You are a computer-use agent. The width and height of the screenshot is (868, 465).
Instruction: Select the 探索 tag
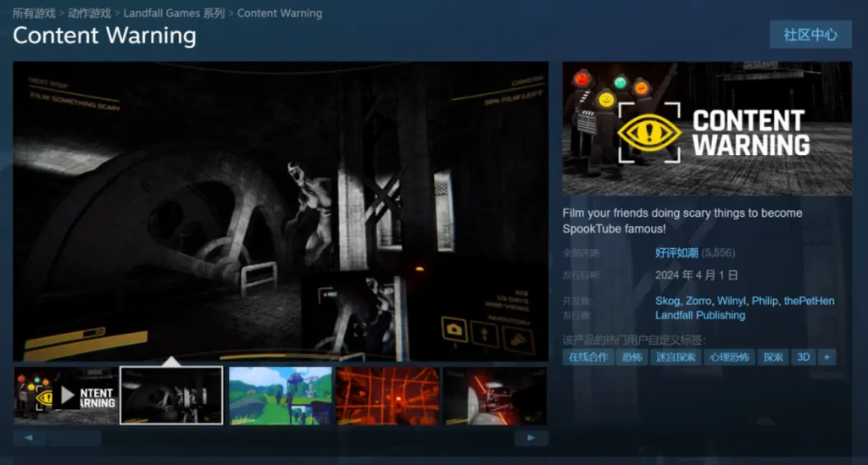click(x=773, y=357)
